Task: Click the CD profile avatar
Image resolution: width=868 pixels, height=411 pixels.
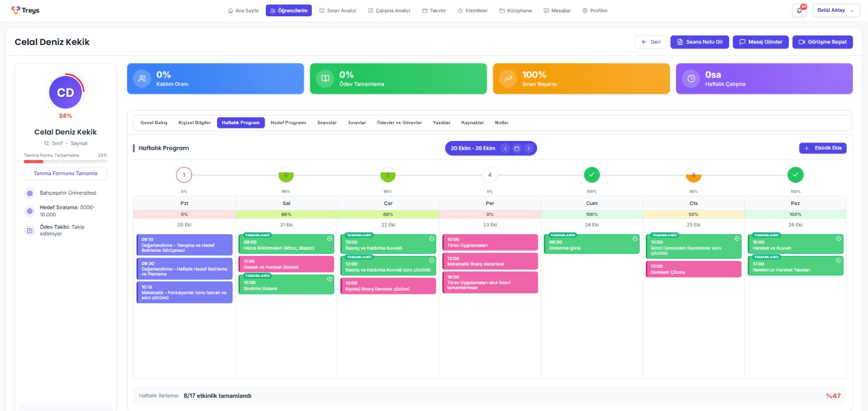Action: [66, 93]
